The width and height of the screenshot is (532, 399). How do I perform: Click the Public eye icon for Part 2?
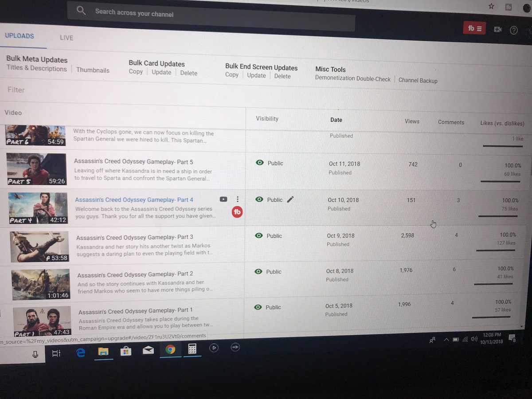tap(258, 271)
